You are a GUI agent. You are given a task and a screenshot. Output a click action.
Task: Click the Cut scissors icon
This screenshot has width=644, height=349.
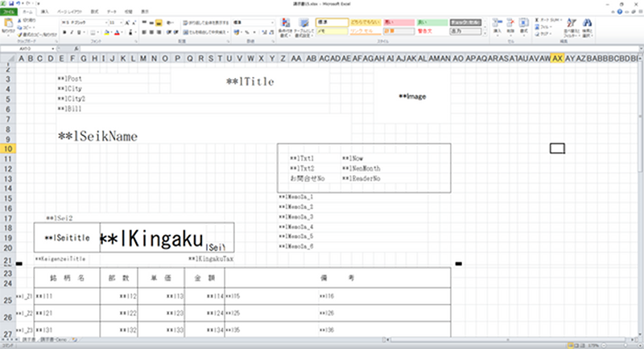19,20
